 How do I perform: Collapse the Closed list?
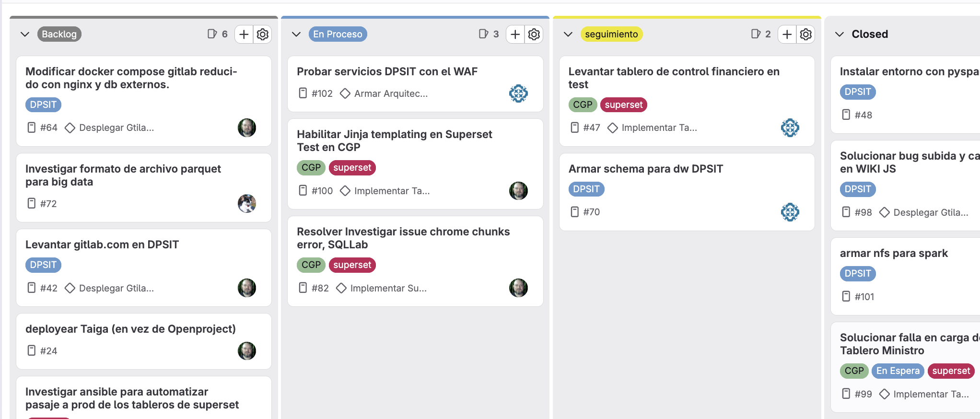tap(840, 35)
